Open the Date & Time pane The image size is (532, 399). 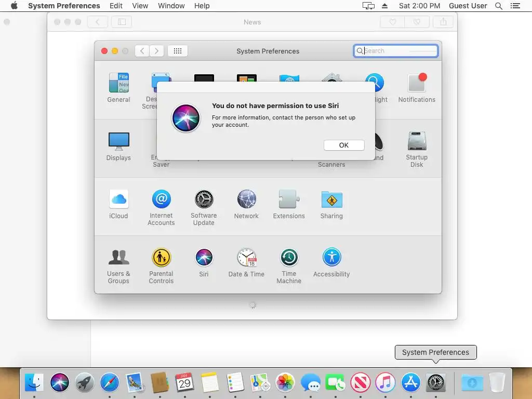(246, 262)
